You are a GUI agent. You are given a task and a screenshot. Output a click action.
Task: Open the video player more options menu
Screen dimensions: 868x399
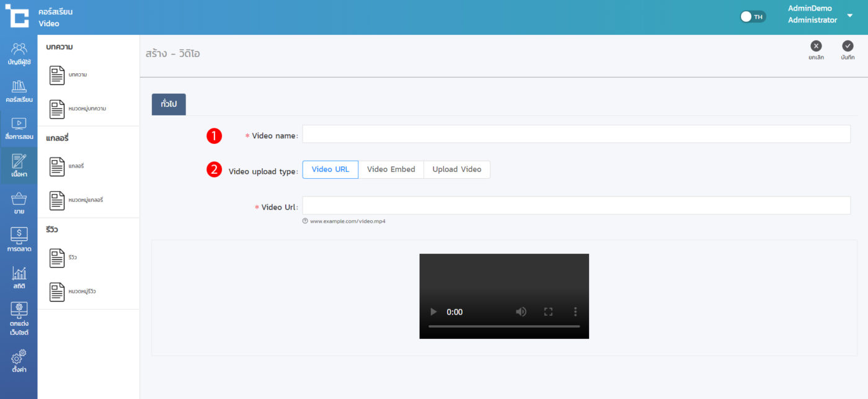(575, 312)
